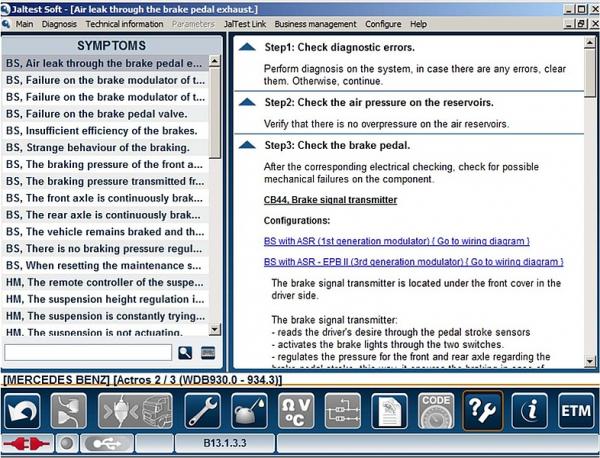600x458 pixels.
Task: Open the Main menu
Action: (24, 24)
